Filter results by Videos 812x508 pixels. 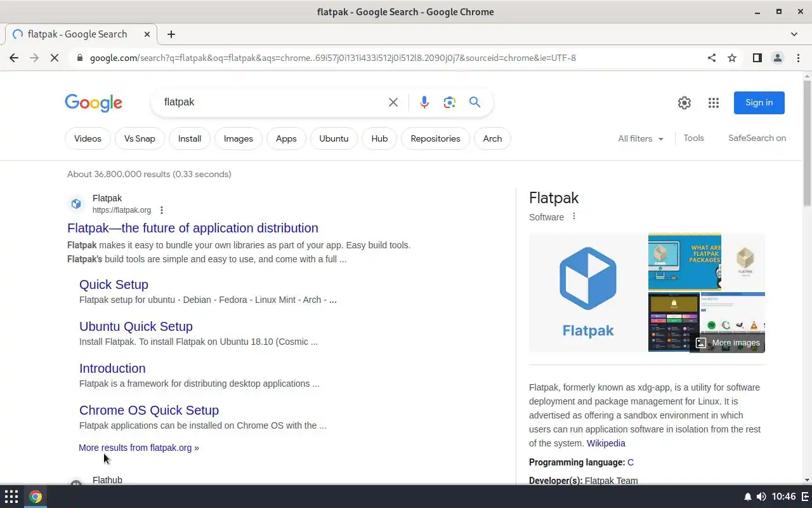tap(88, 138)
